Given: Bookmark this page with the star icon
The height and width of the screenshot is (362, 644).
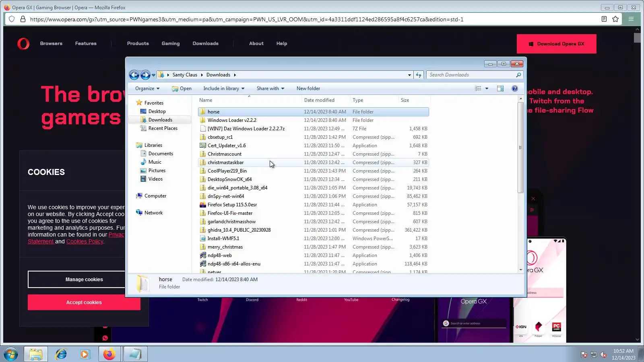Looking at the screenshot, I should coord(615,19).
